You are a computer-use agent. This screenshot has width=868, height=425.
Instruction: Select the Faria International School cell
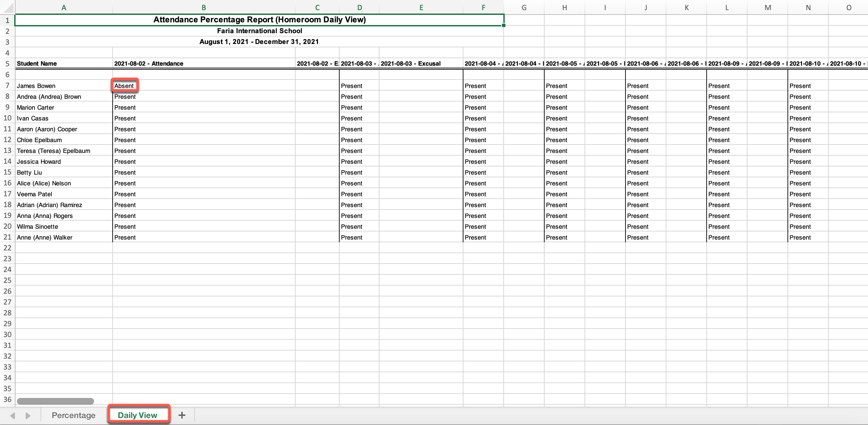(259, 31)
